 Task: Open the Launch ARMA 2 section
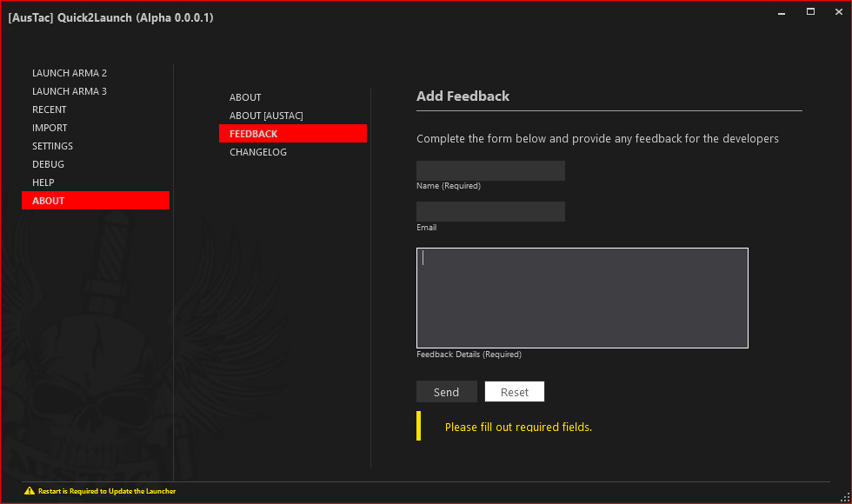[95, 73]
